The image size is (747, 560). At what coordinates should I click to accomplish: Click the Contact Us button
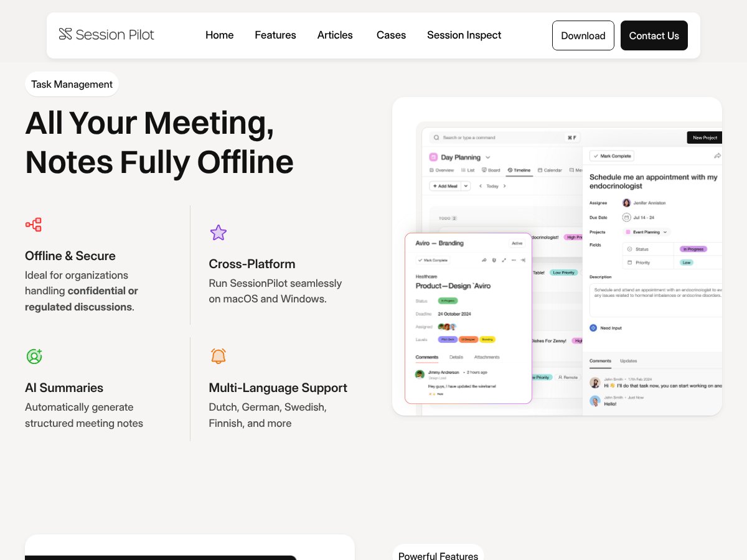click(654, 35)
